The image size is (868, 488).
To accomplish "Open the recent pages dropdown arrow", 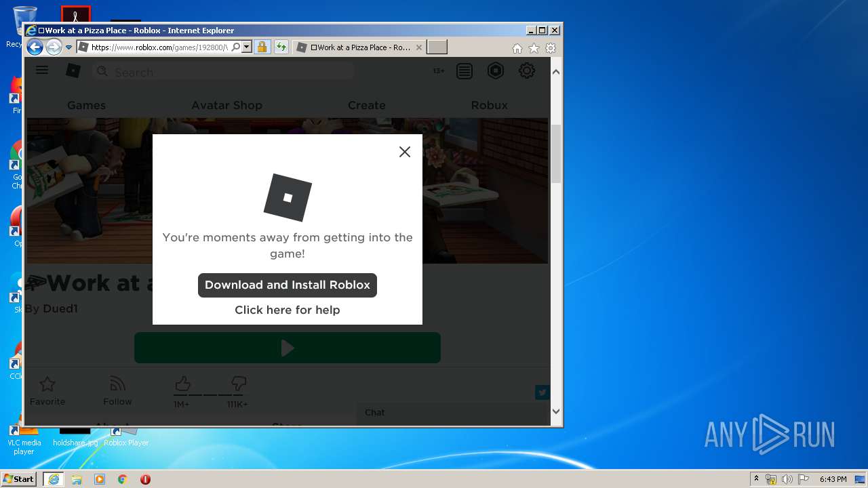I will [x=68, y=47].
